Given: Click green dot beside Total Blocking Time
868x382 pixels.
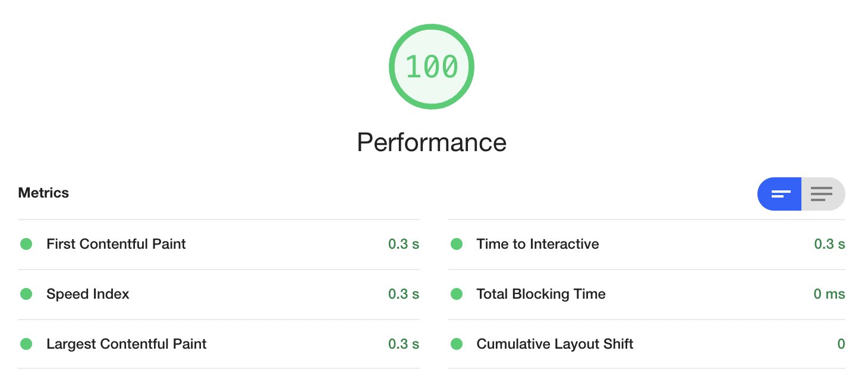Looking at the screenshot, I should [x=457, y=294].
